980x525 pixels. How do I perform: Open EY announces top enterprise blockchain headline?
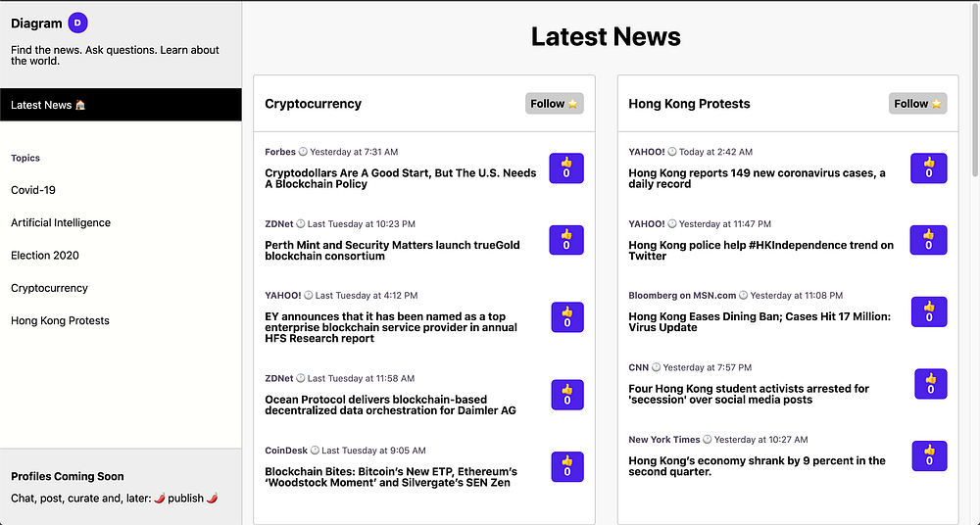coord(391,327)
